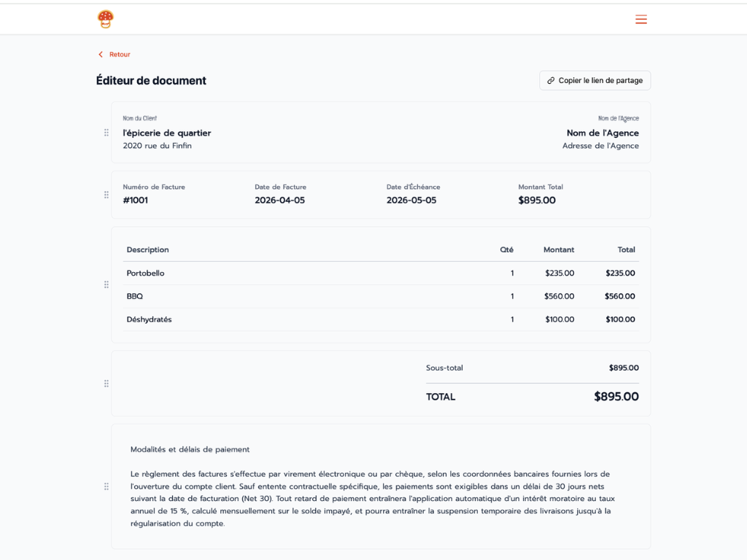This screenshot has width=747, height=560.
Task: Grab the drag handle of the totals section
Action: [x=106, y=382]
